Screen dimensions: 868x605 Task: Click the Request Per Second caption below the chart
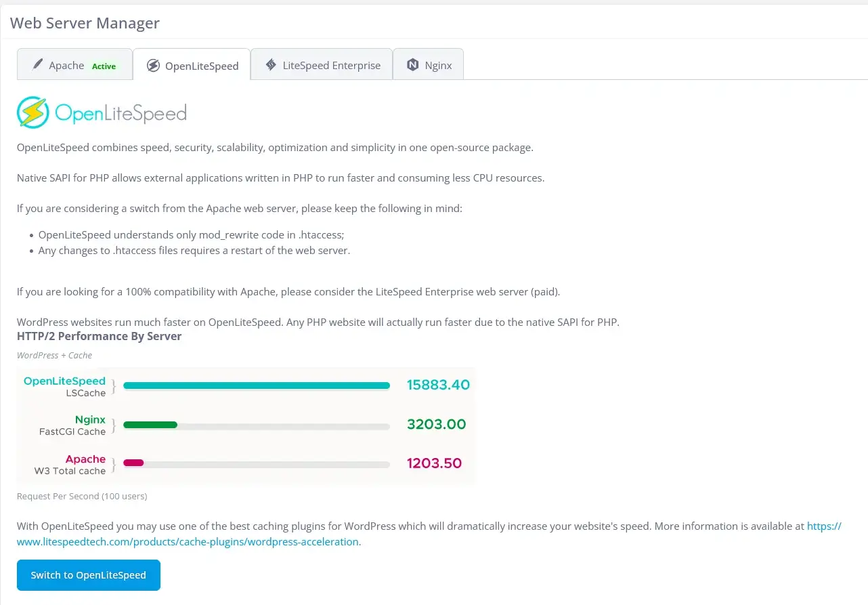point(81,496)
